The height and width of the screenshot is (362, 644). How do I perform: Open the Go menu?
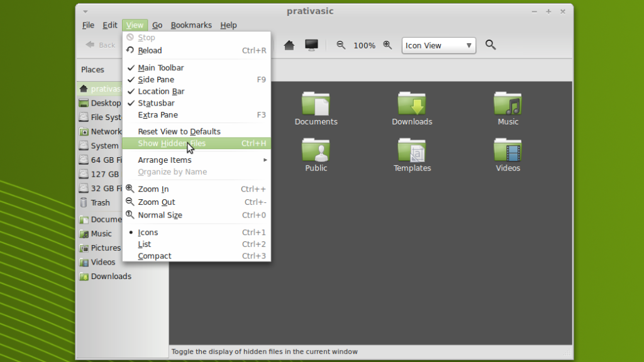coord(157,25)
